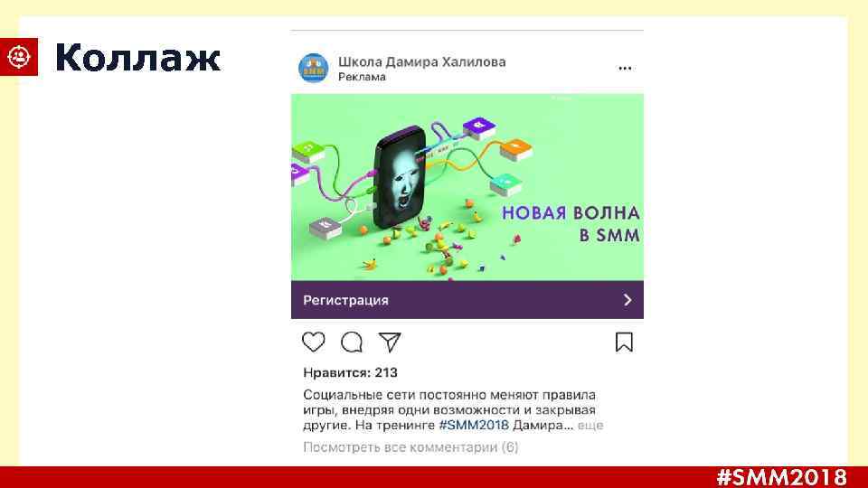Click the screaming face phone in image

401,177
